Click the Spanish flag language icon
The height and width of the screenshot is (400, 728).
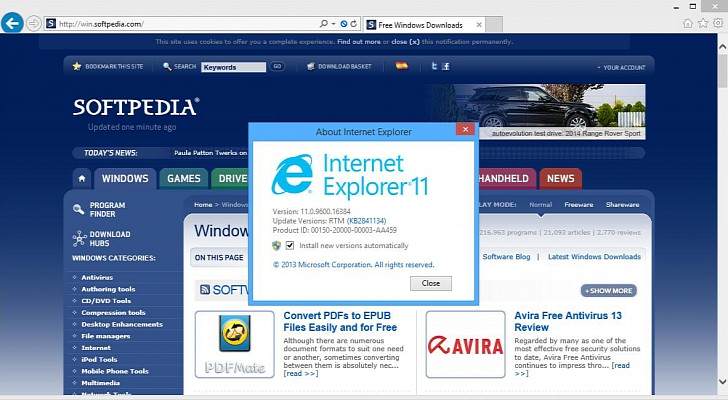402,66
